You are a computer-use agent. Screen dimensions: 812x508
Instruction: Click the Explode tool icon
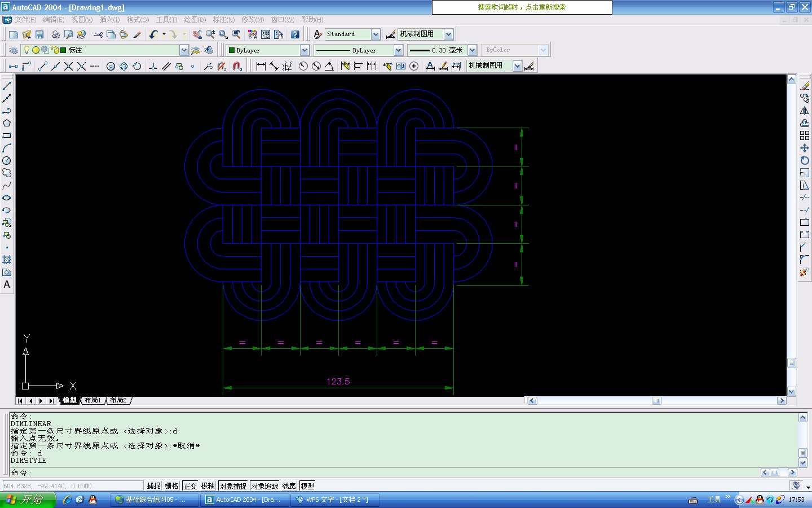[x=805, y=272]
